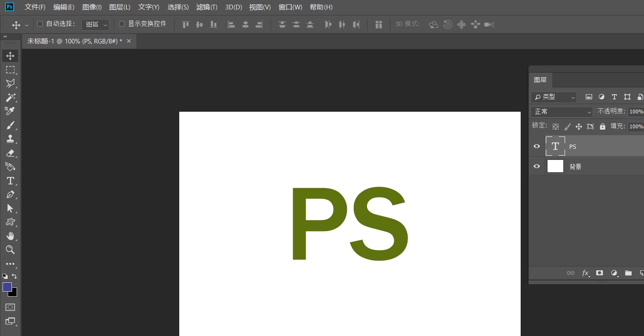Screen dimensions: 644x336
Task: Enable the 自动选择 checkbox
Action: tap(40, 24)
